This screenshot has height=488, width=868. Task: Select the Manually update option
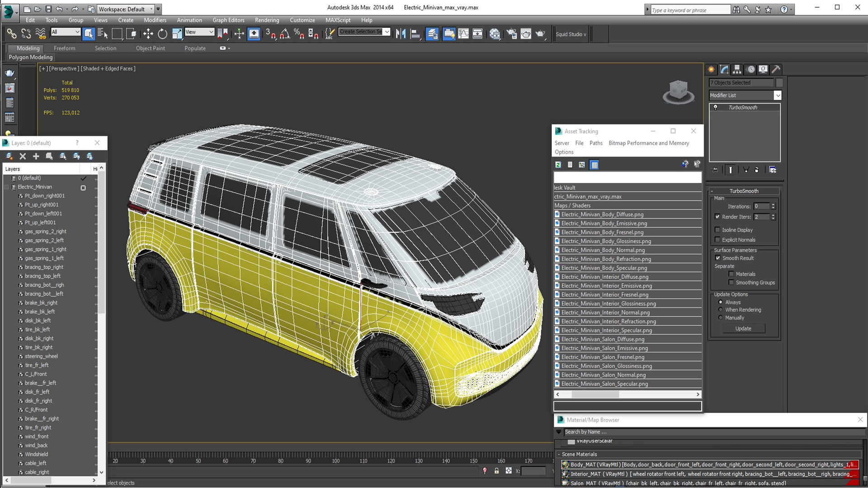click(721, 318)
